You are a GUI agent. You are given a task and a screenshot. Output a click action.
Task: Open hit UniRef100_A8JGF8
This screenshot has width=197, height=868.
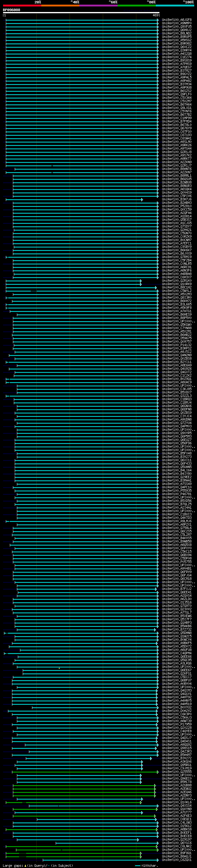point(177,20)
